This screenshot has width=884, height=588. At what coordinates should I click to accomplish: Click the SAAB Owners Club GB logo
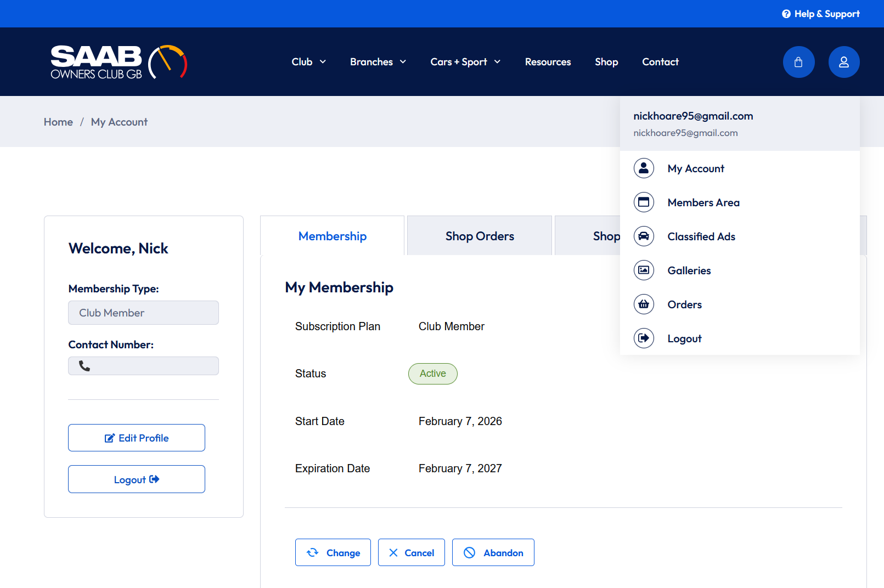pos(119,62)
